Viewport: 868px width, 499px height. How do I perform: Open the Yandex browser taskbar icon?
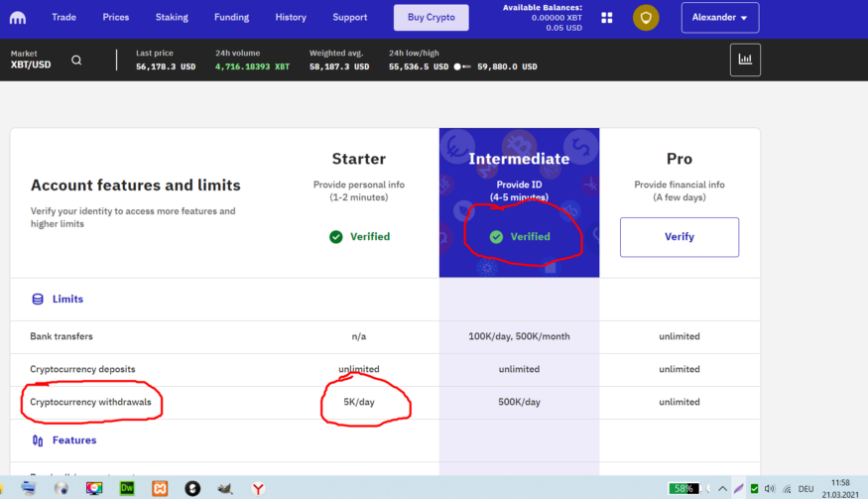pyautogui.click(x=258, y=488)
